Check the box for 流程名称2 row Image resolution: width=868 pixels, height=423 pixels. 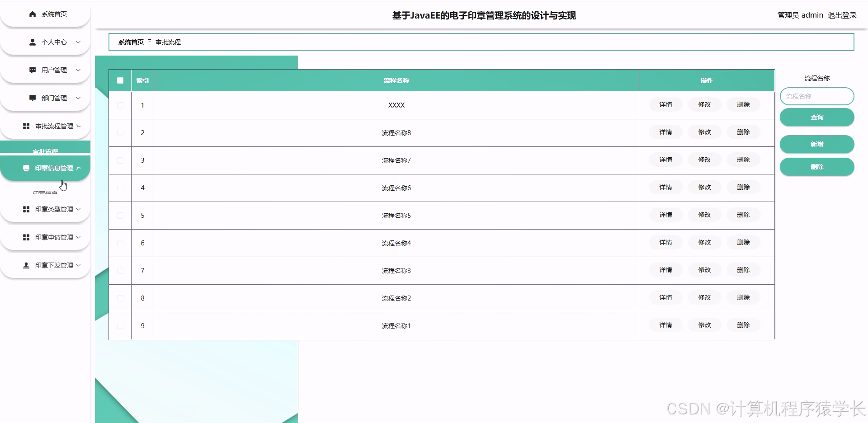click(120, 298)
